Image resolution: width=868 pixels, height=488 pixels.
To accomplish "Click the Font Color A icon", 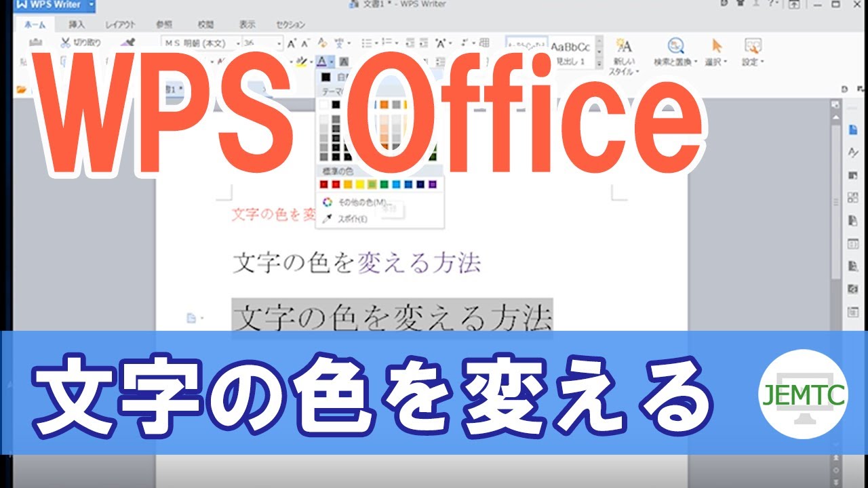I will [321, 62].
